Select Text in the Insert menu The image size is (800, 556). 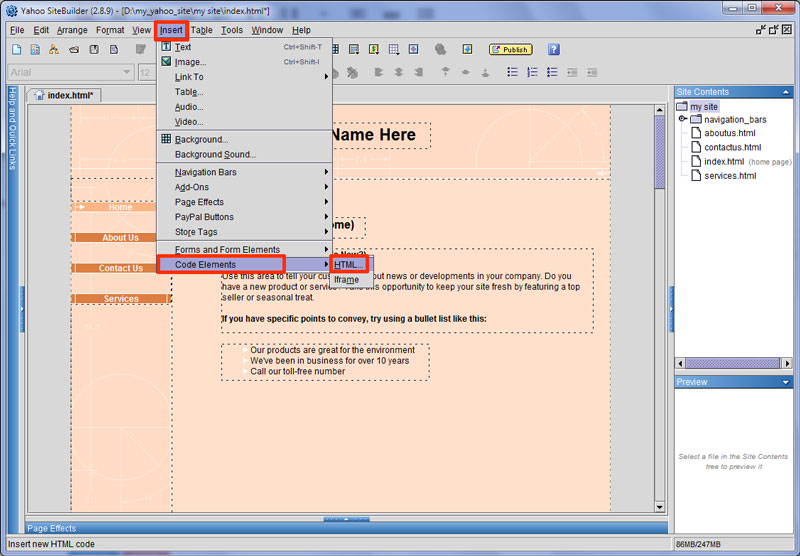pos(244,47)
